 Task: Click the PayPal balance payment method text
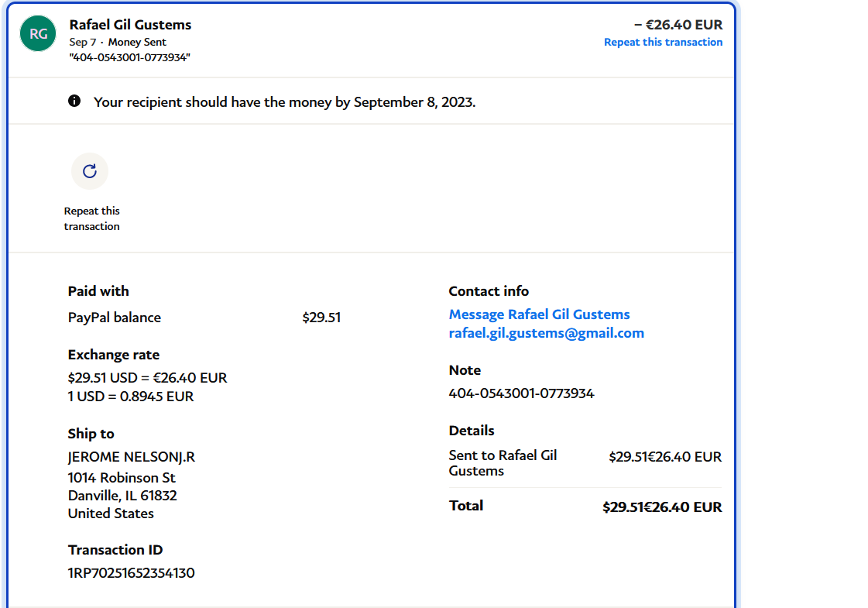115,318
